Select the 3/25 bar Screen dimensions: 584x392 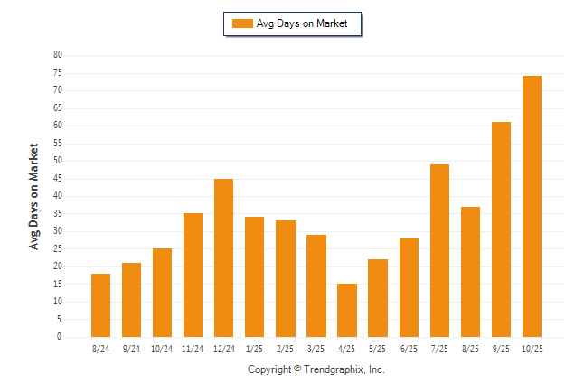[316, 285]
